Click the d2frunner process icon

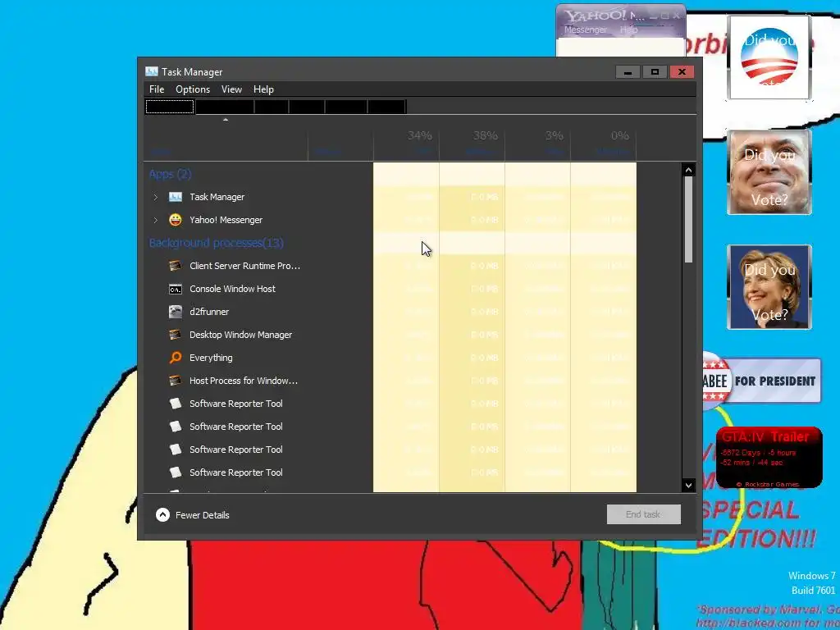pyautogui.click(x=176, y=312)
